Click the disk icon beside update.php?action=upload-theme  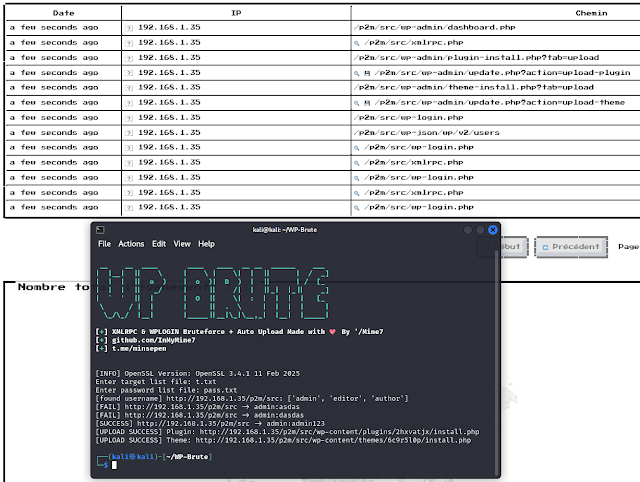(367, 103)
